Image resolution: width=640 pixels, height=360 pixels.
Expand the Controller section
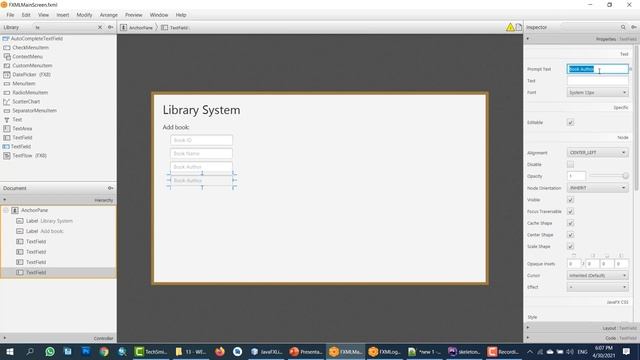click(4, 338)
